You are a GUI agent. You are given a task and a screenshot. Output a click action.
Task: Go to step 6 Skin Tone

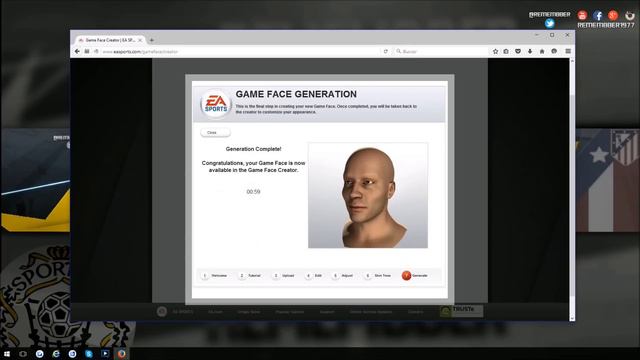(378, 276)
